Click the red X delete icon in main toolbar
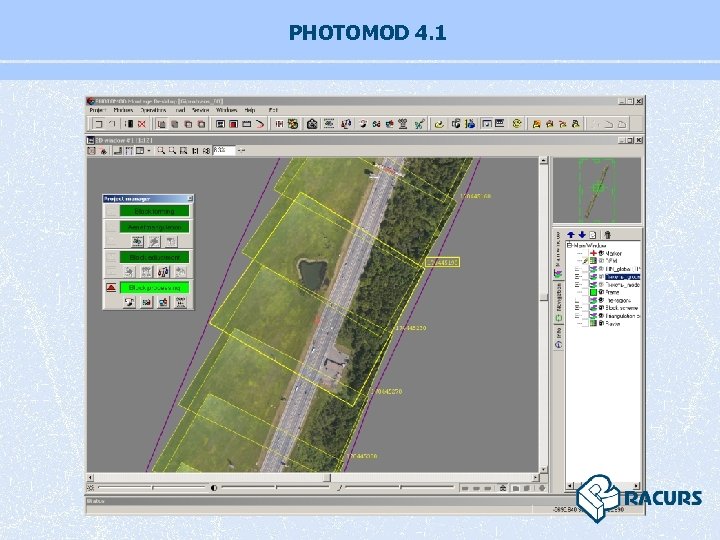Screen dimensions: 720x540 142,124
